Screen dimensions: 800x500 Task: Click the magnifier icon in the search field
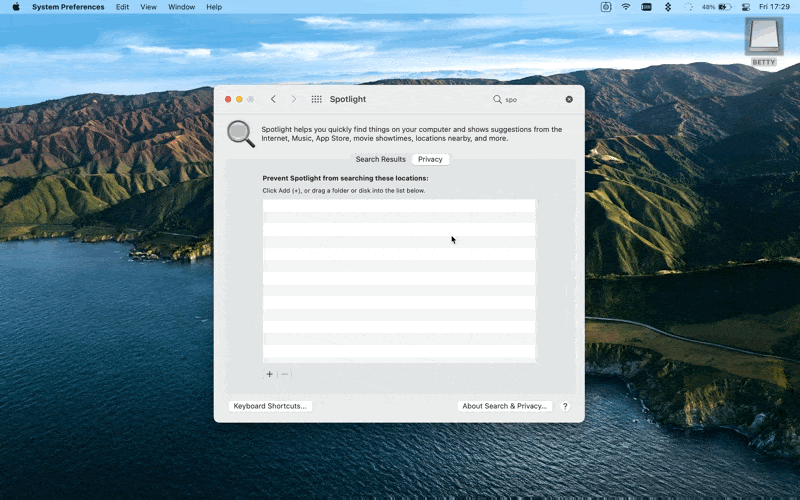(x=497, y=99)
